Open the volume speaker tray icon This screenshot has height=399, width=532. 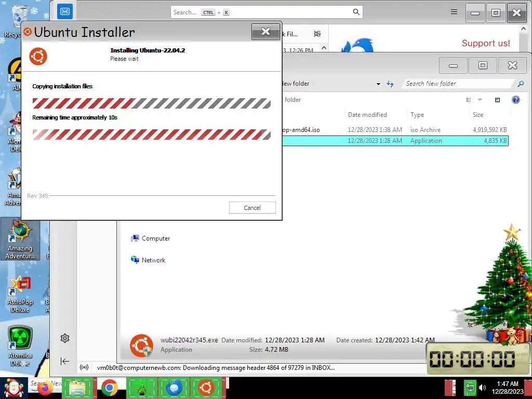point(482,388)
